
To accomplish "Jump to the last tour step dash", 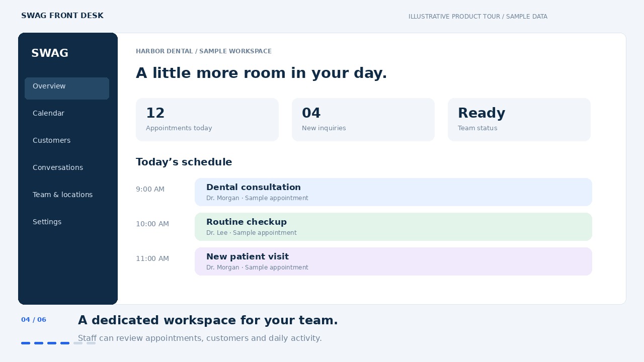I will tap(91, 343).
